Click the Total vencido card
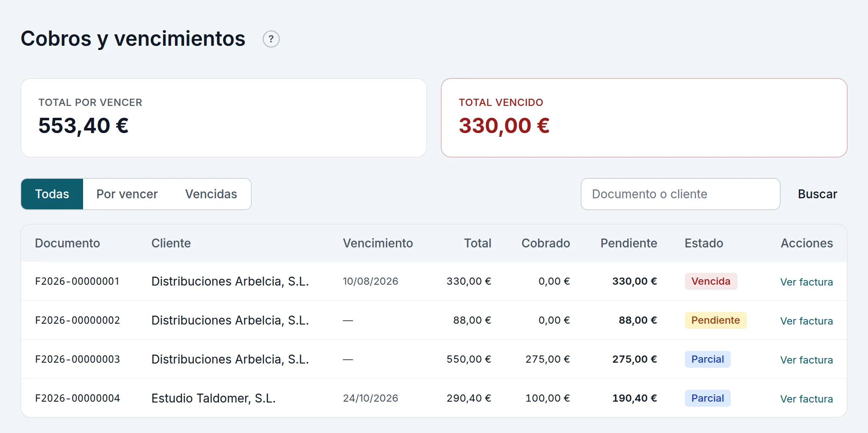 coord(644,118)
